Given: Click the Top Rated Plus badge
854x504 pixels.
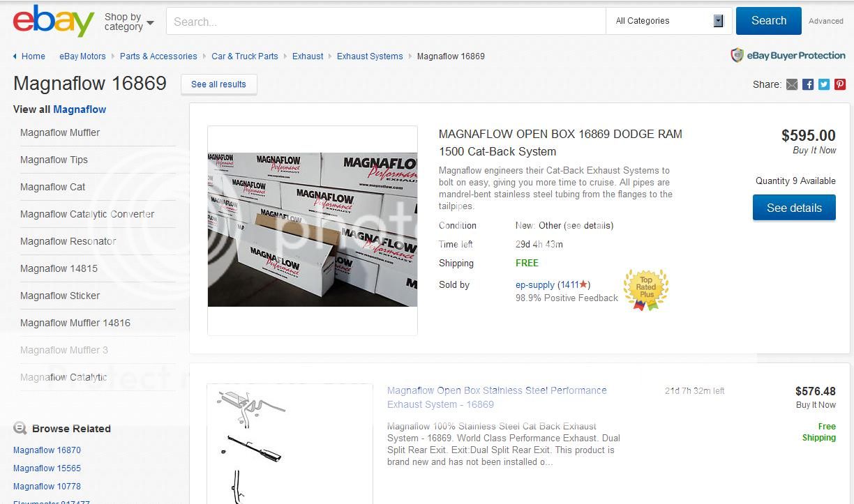Looking at the screenshot, I should click(645, 289).
